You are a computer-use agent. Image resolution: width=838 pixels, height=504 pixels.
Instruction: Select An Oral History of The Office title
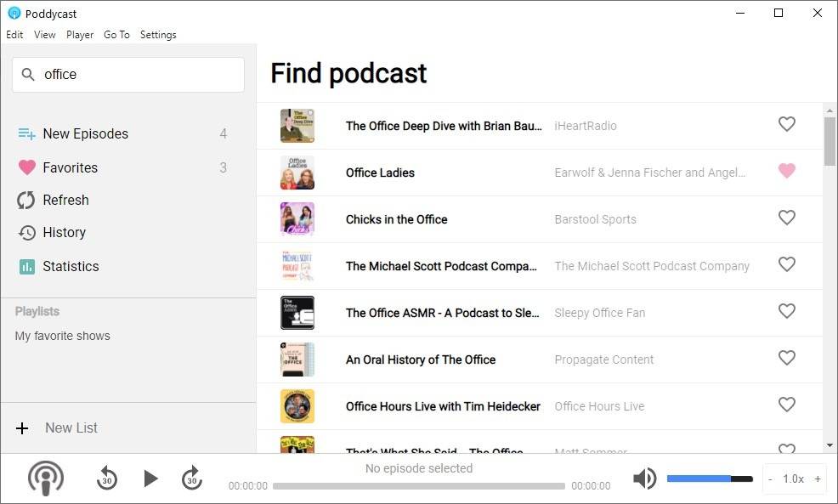(421, 360)
